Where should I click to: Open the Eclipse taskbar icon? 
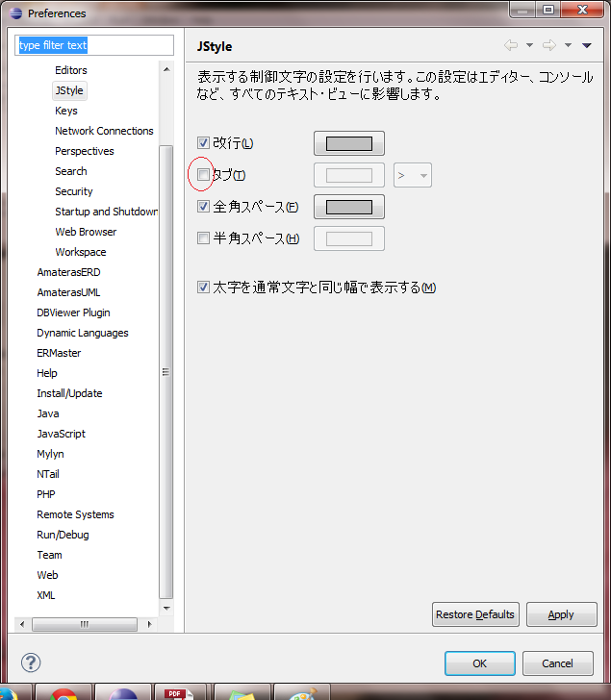(122, 693)
